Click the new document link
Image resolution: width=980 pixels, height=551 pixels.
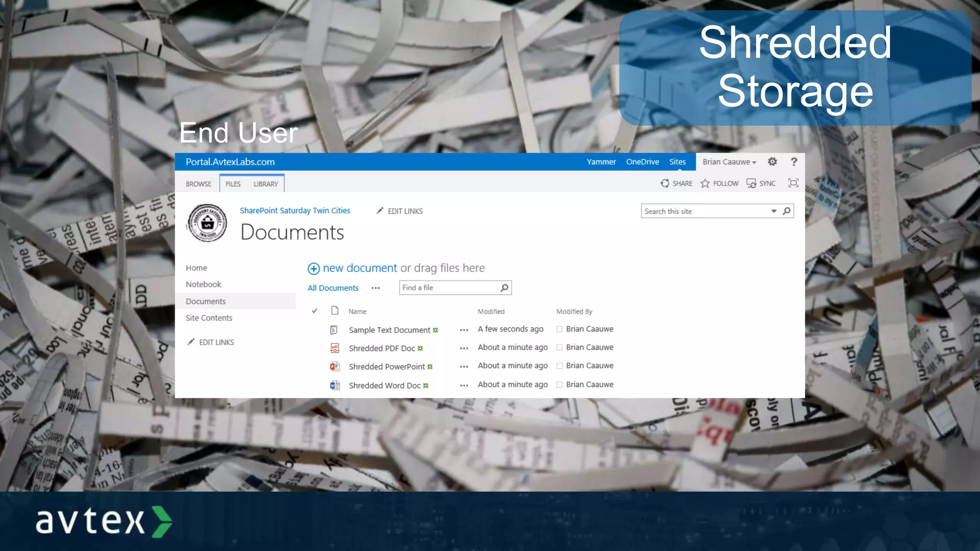click(x=360, y=268)
